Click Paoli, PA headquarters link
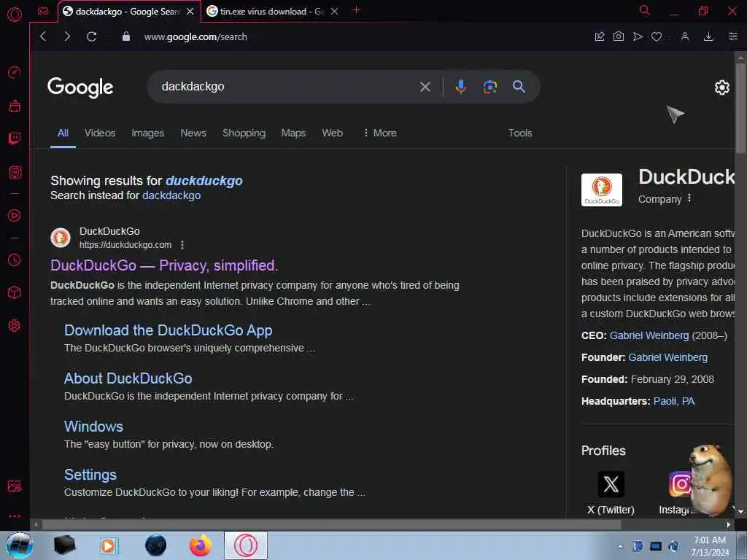The height and width of the screenshot is (560, 747). point(673,401)
